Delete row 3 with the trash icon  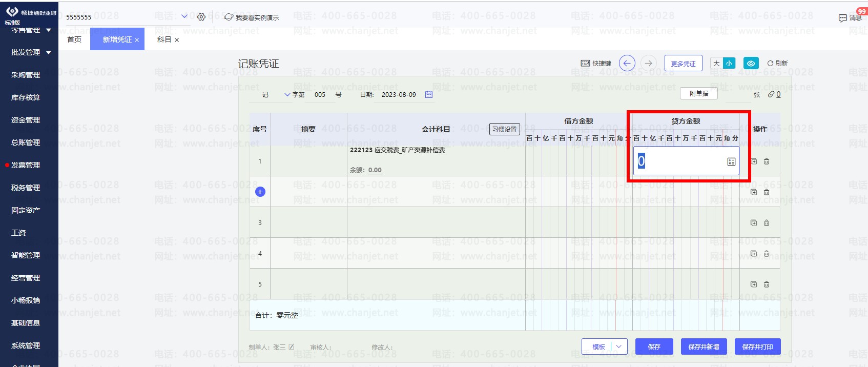point(767,223)
